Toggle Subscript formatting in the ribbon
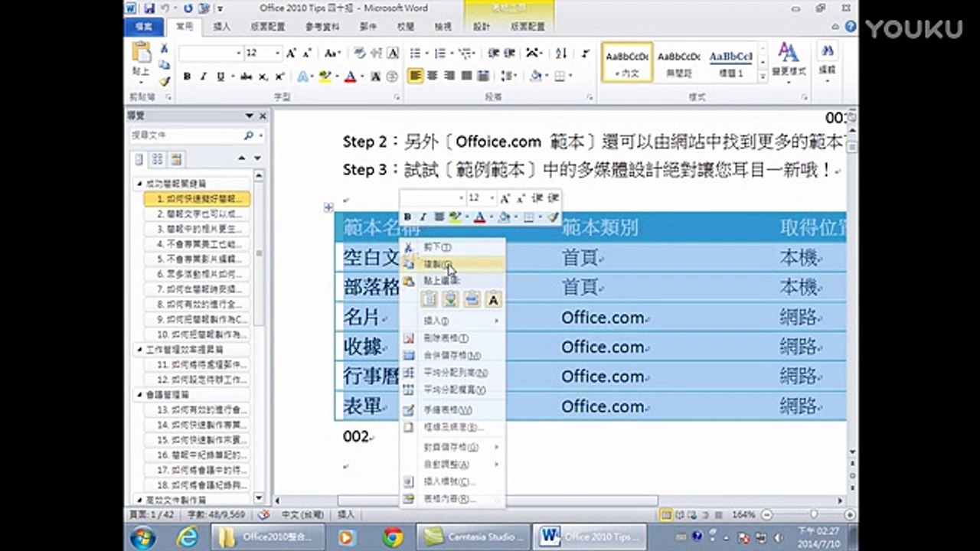Screen dimensions: 980x551 [x=263, y=77]
